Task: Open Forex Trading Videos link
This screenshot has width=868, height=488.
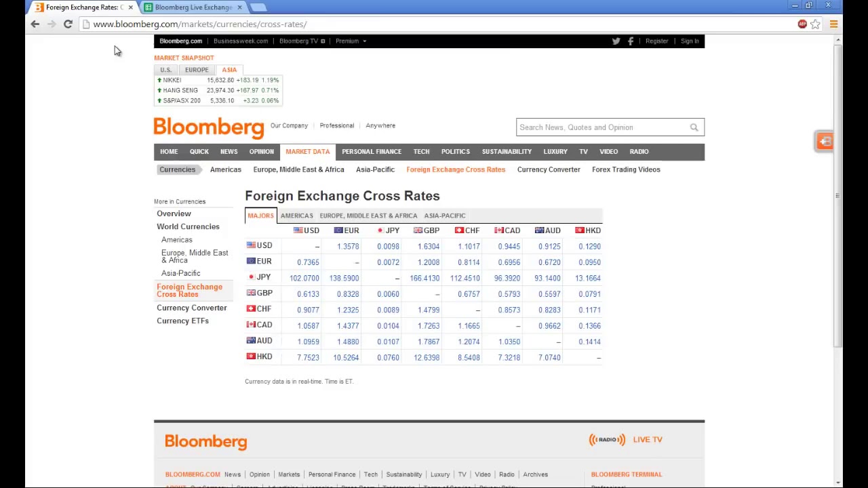Action: (x=626, y=169)
